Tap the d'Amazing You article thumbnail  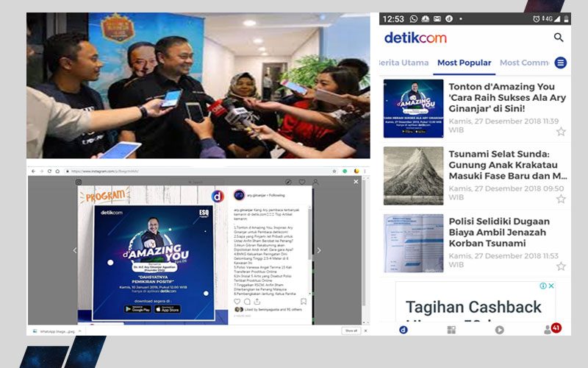[x=413, y=108]
